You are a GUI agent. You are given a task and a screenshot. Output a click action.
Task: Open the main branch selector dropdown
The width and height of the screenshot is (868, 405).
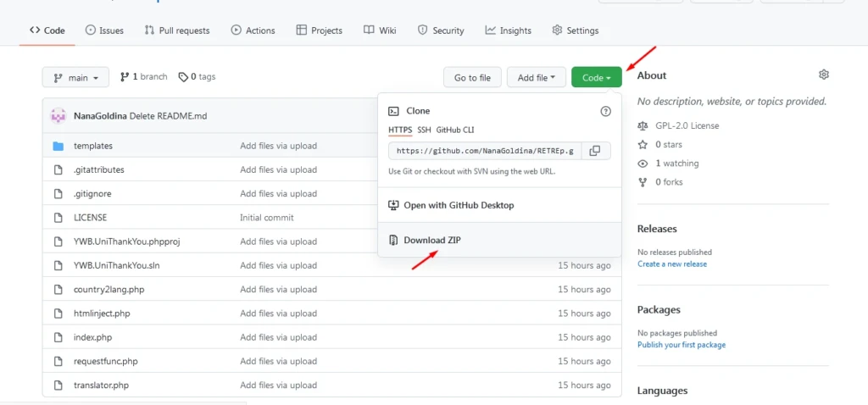[x=75, y=77]
